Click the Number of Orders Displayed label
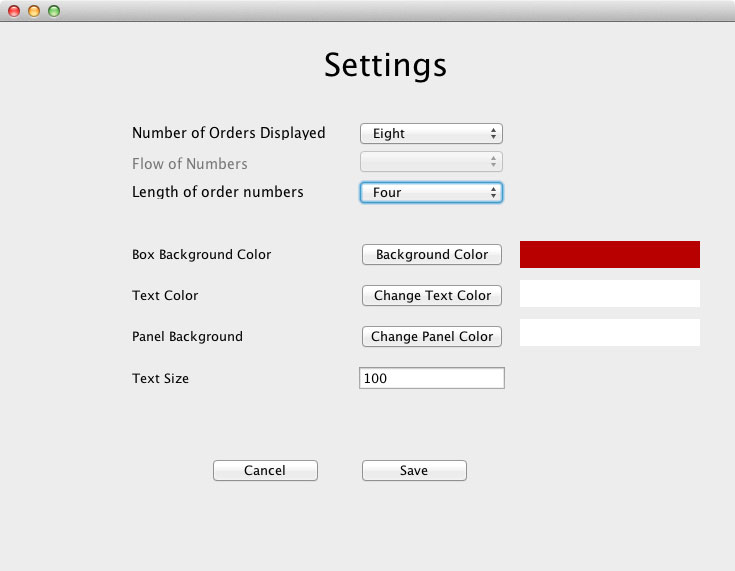The height and width of the screenshot is (571, 735). pyautogui.click(x=229, y=133)
